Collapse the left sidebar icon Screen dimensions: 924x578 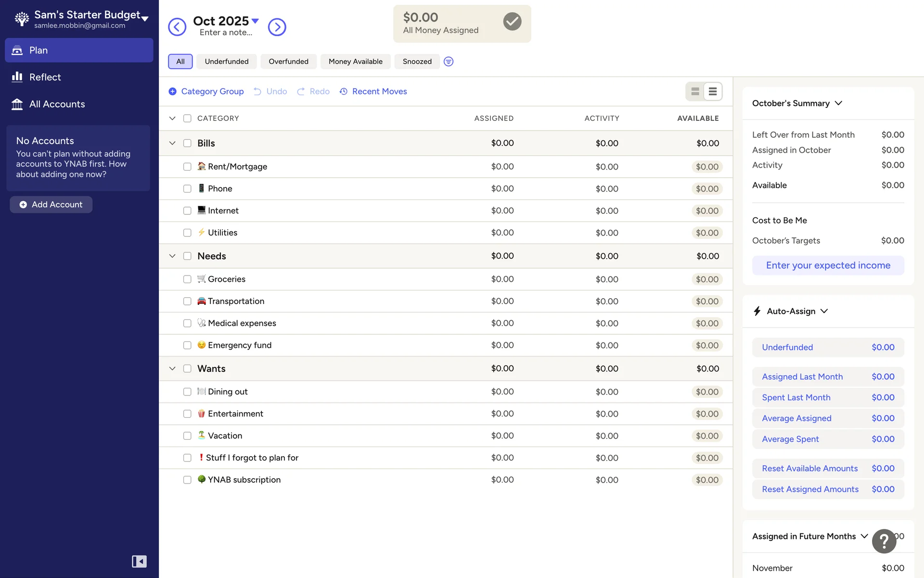pyautogui.click(x=139, y=561)
